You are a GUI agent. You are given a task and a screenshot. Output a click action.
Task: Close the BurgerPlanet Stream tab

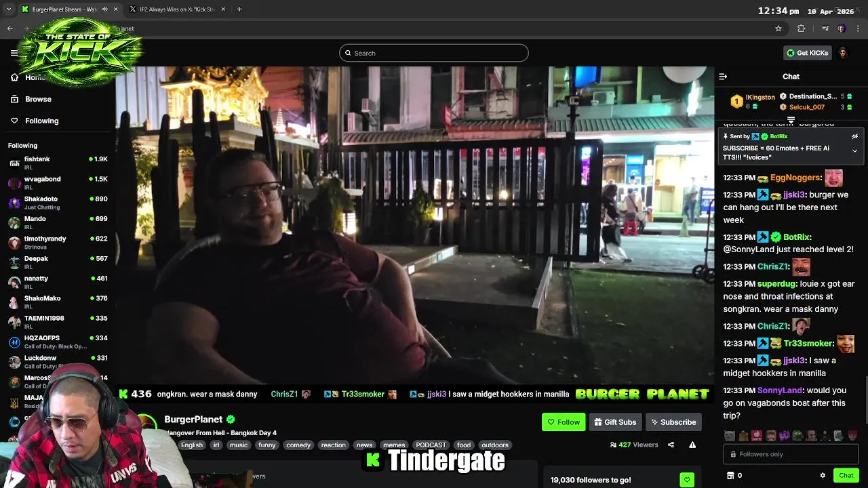tap(115, 9)
